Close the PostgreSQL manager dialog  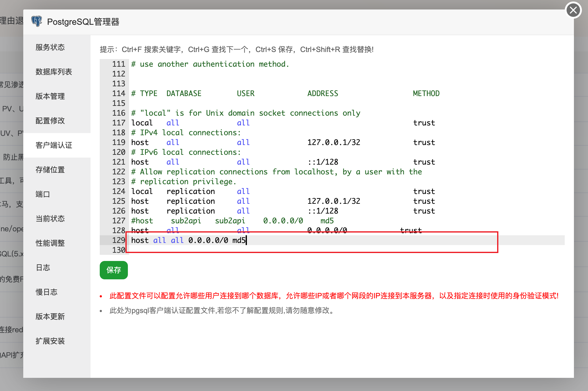click(573, 10)
